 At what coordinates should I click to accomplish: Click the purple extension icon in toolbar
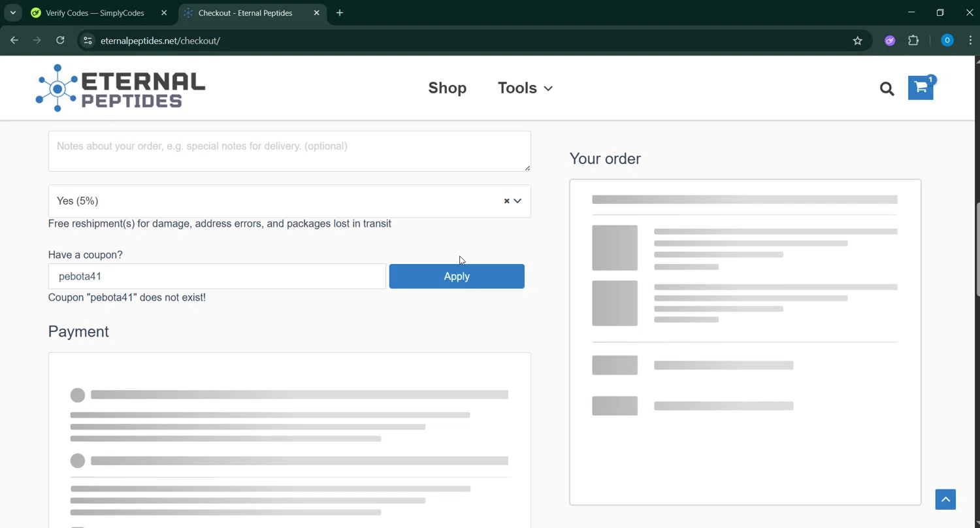click(890, 41)
